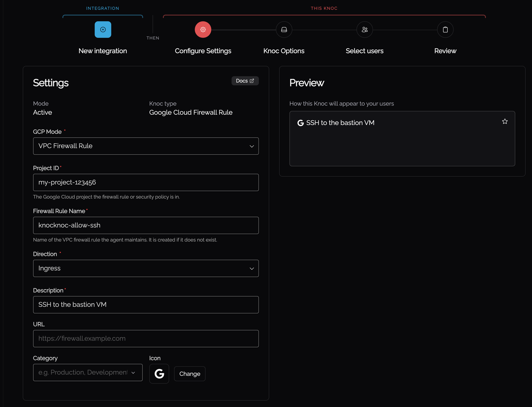
Task: Expand the Direction Ingress dropdown
Action: (146, 268)
